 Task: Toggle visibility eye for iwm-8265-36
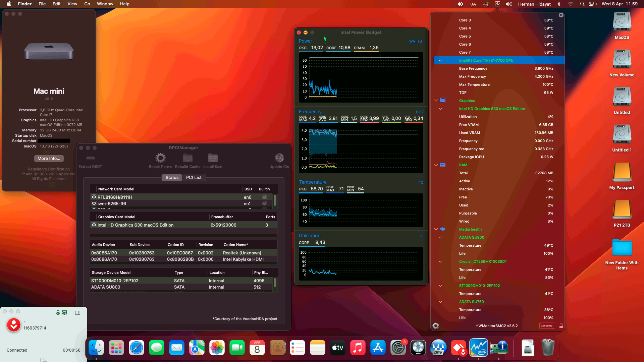coord(94,203)
